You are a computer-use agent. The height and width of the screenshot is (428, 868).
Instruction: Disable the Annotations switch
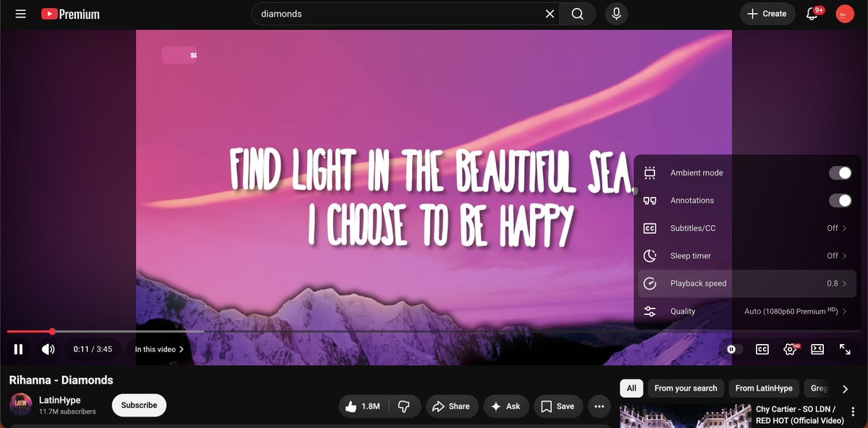[x=840, y=201]
